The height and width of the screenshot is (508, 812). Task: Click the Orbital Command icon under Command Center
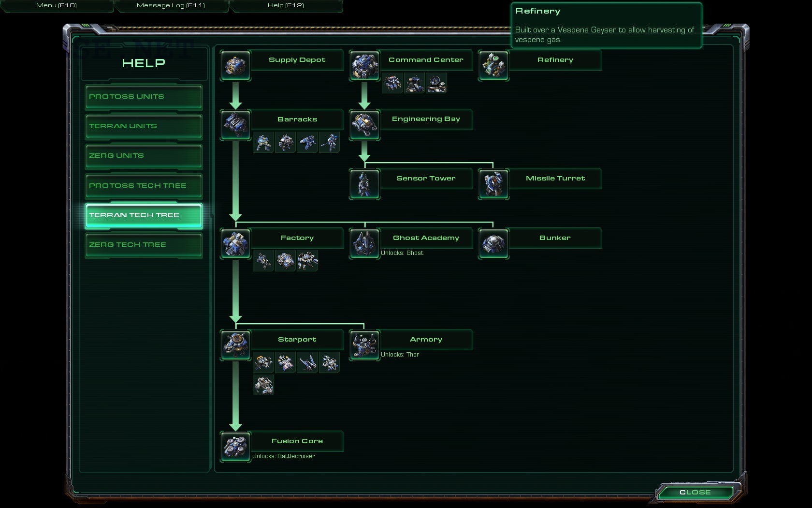(436, 83)
